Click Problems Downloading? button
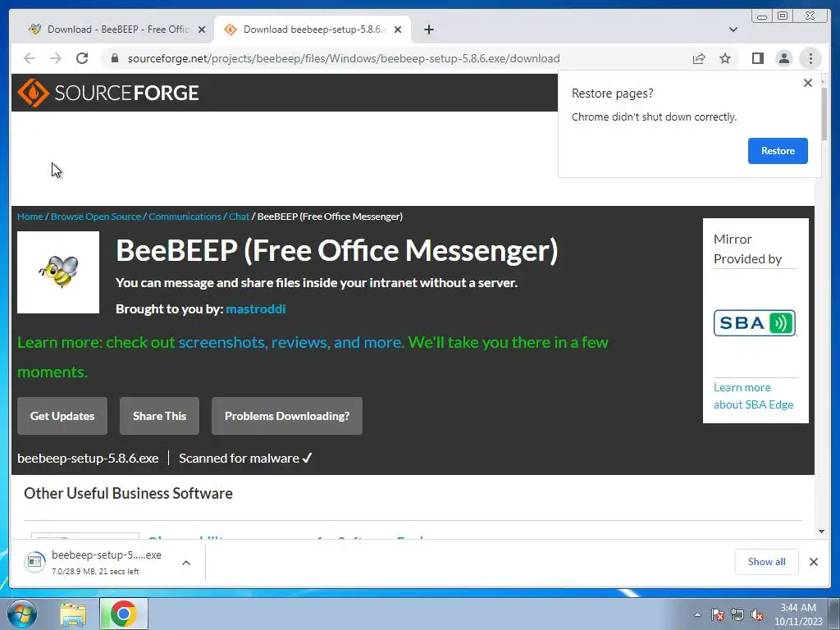The image size is (840, 630). (x=286, y=416)
